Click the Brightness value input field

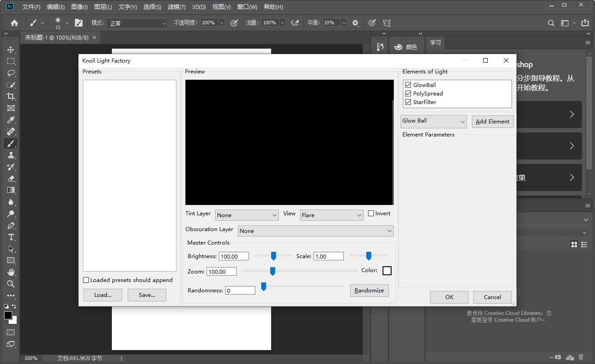point(234,256)
